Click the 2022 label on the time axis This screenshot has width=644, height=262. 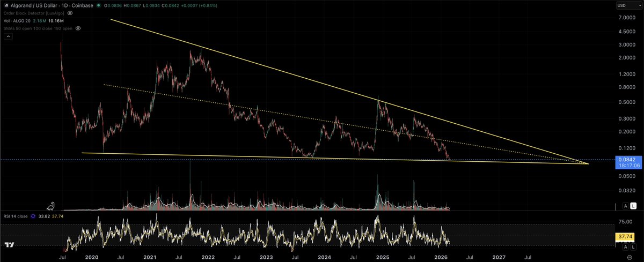208,257
